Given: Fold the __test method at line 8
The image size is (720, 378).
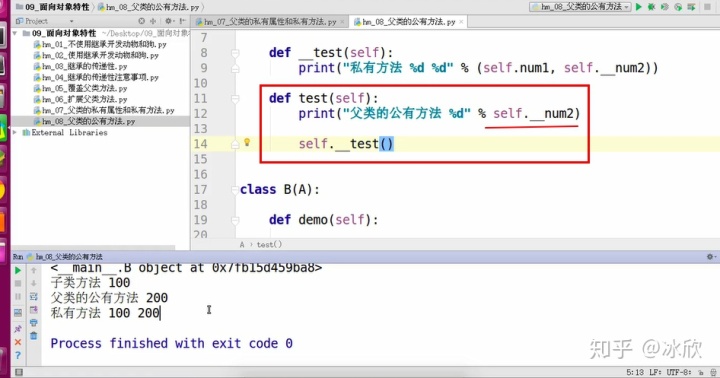Looking at the screenshot, I should pyautogui.click(x=235, y=53).
